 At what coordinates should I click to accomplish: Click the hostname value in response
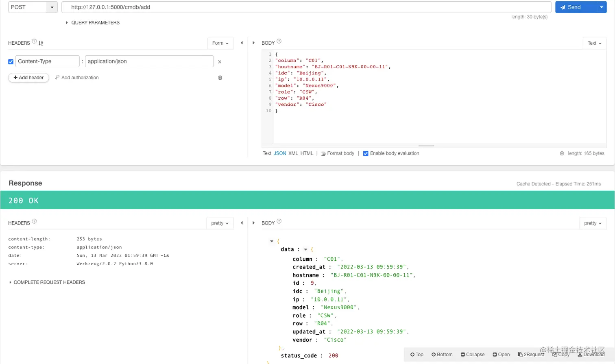tap(372, 275)
